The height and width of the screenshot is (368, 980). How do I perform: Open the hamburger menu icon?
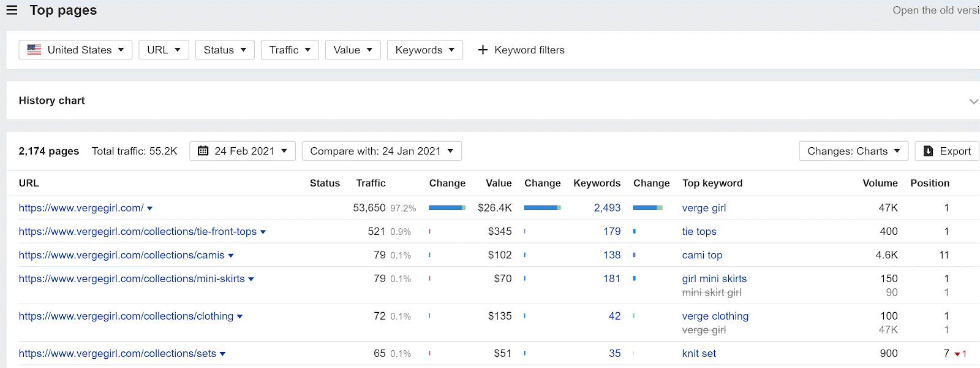tap(12, 10)
